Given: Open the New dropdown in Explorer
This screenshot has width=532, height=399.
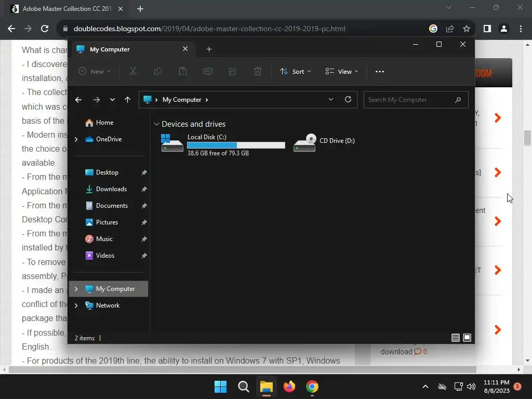Looking at the screenshot, I should click(x=95, y=72).
